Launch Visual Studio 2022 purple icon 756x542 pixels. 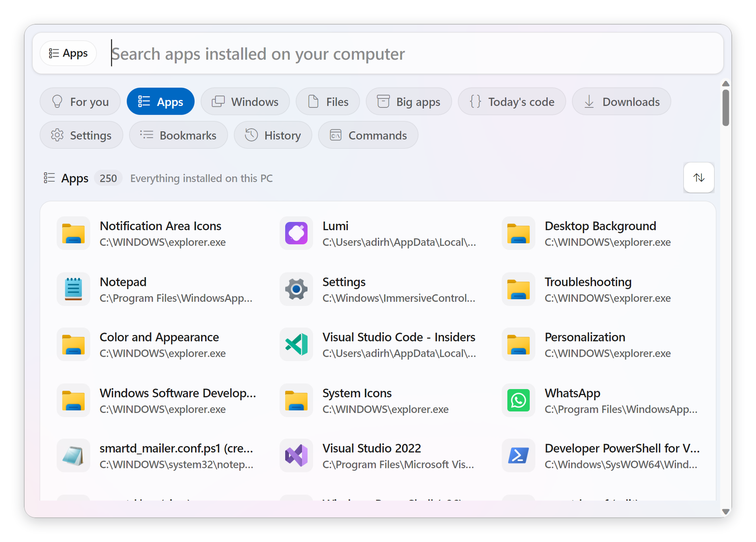tap(296, 455)
